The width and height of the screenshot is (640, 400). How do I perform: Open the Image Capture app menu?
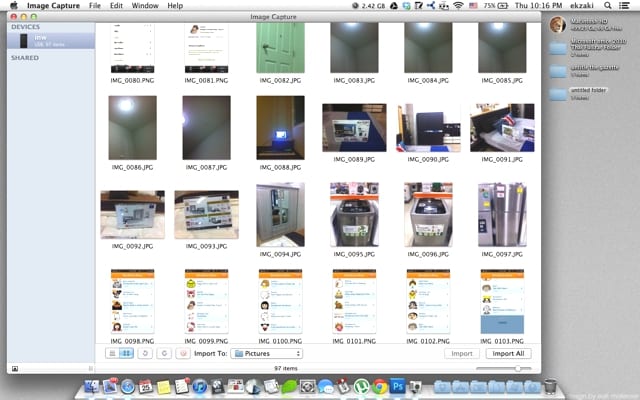point(53,6)
